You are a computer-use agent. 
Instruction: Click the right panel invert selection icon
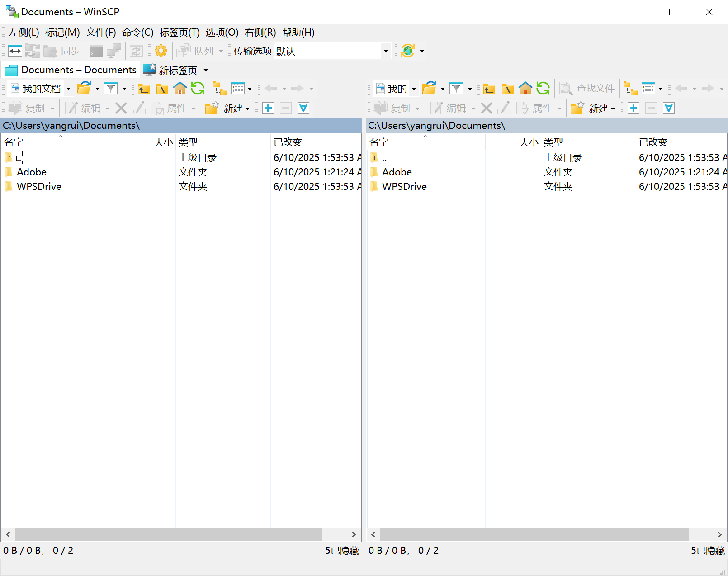tap(669, 109)
